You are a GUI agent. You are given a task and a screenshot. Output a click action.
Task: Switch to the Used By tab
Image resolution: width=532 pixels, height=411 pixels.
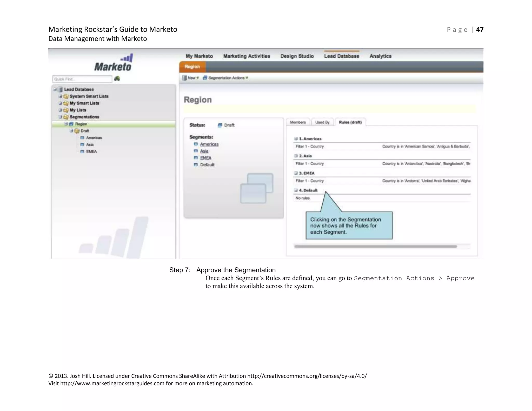tap(322, 122)
